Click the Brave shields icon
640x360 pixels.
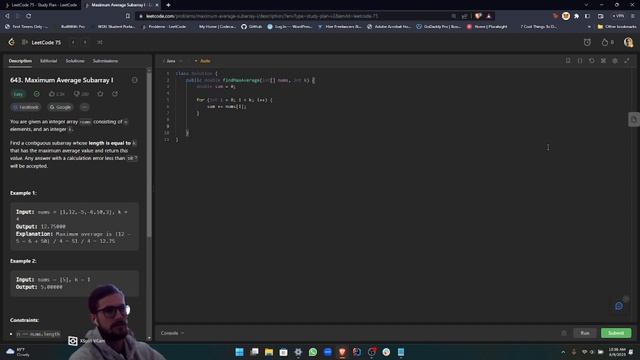(478, 16)
